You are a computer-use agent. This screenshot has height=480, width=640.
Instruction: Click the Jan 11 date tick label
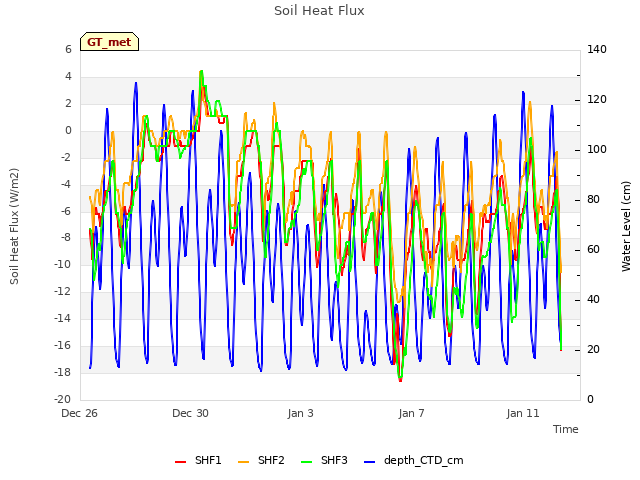click(523, 413)
